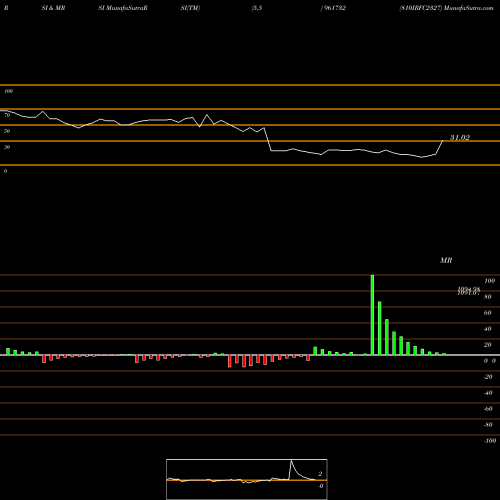Screen dimensions: 500x500
Task: Click the mini overview chart thumbnail
Action: (247, 479)
